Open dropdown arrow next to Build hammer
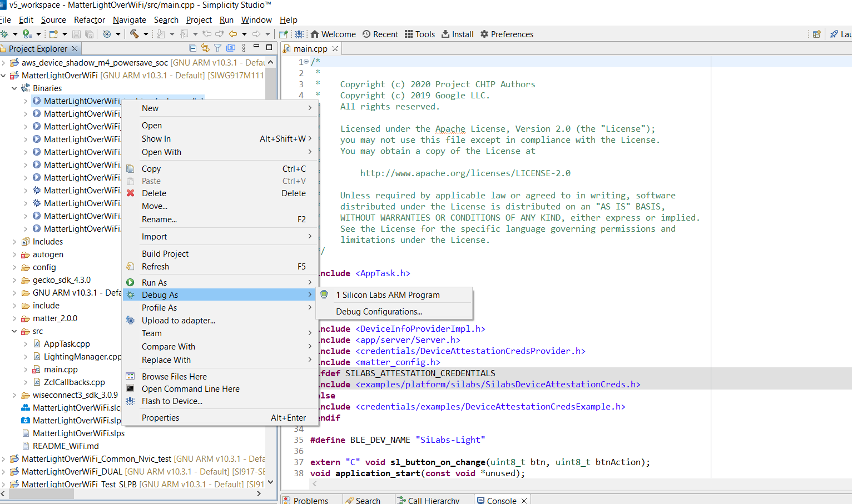 coord(146,34)
